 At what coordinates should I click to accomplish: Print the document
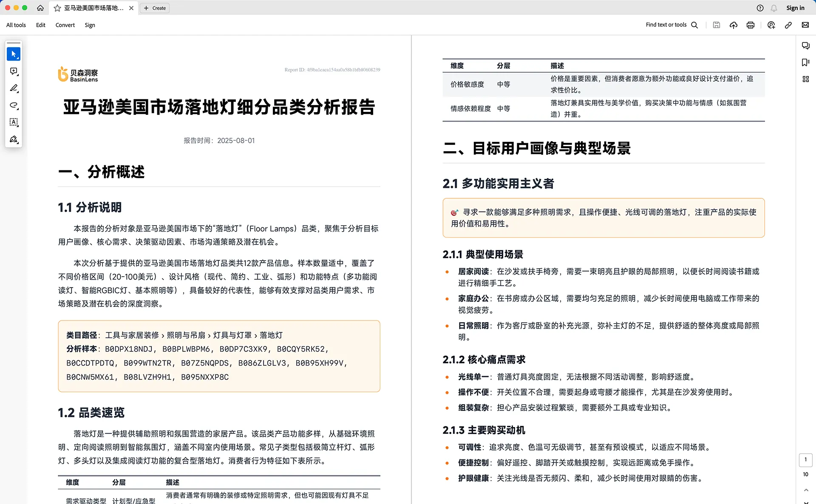click(x=751, y=25)
